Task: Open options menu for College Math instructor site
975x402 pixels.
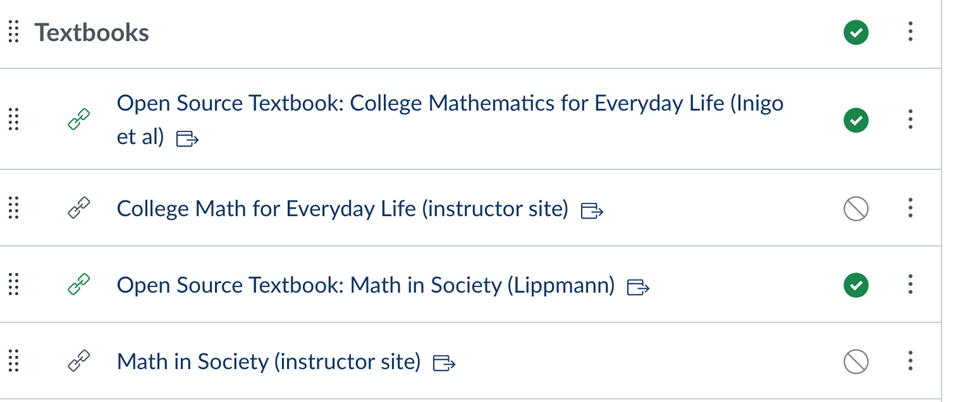Action: pos(910,208)
